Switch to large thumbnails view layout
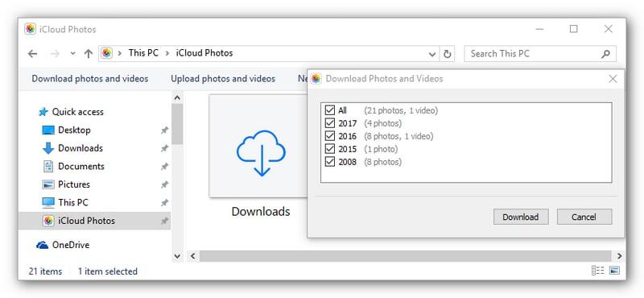 pos(614,271)
